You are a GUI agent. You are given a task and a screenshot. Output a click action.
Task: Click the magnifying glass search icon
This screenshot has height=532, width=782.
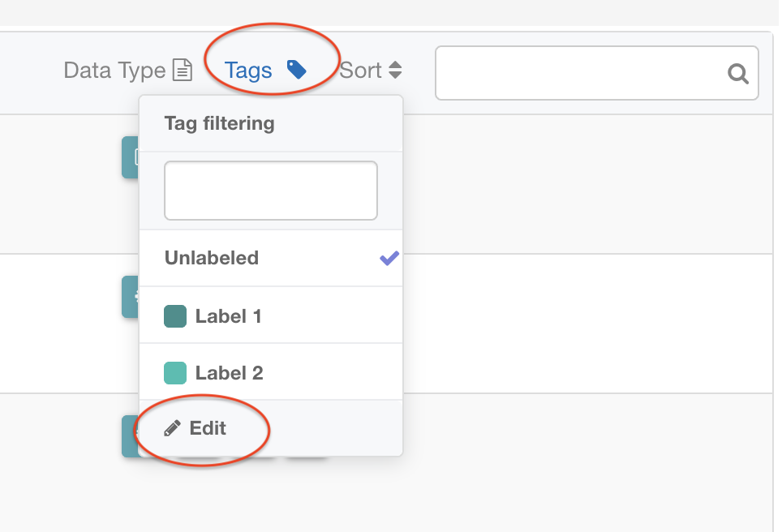point(737,74)
